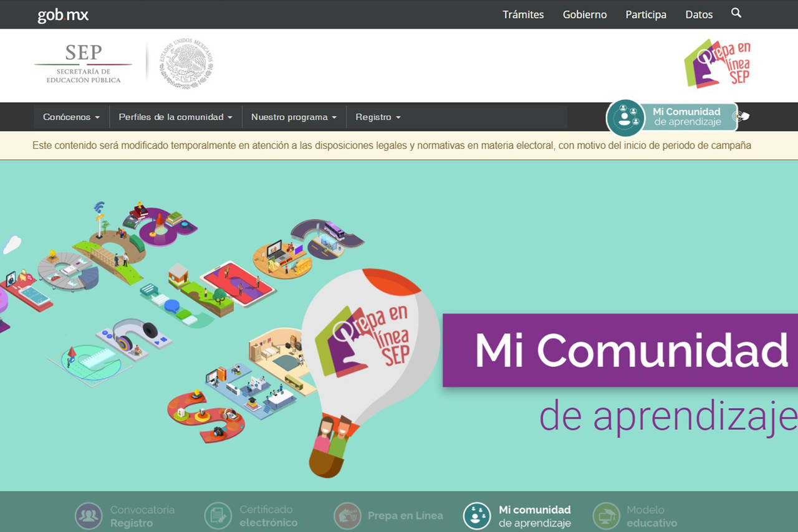
Task: Open the gob.mx home logo
Action: (x=63, y=15)
